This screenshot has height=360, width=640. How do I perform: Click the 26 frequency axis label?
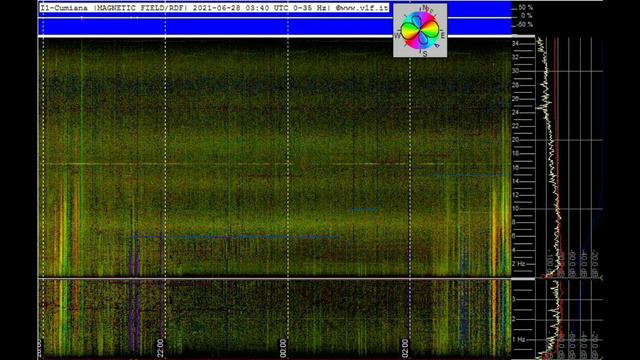[516, 99]
